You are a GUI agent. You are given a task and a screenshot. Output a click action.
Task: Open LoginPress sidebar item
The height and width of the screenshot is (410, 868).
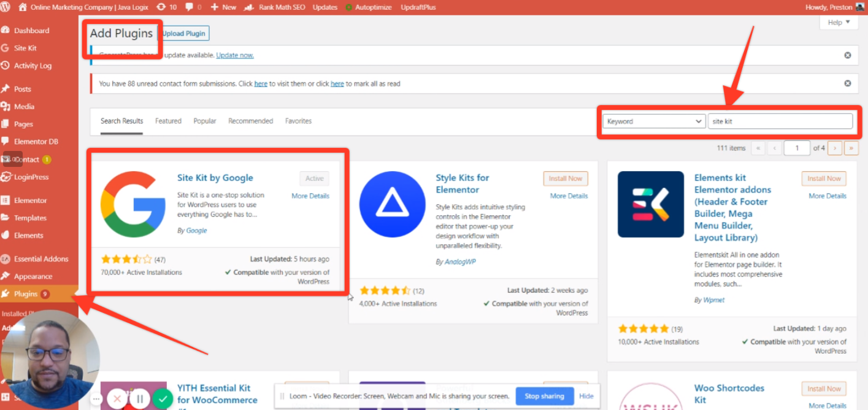[x=31, y=177]
